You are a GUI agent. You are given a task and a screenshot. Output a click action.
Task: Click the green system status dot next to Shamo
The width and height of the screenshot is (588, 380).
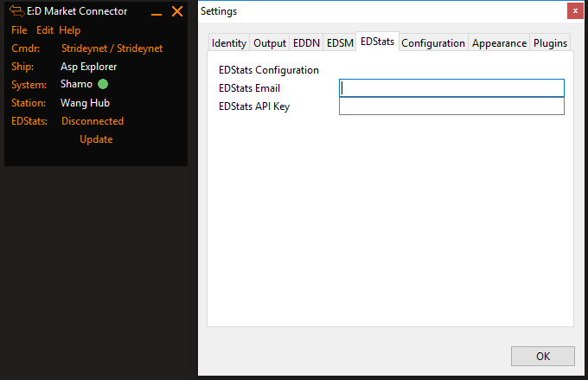coord(103,84)
